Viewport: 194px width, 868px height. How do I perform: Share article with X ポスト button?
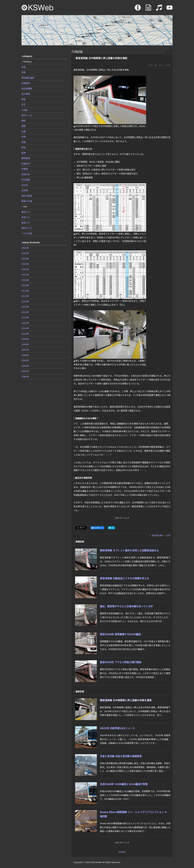[81, 528]
